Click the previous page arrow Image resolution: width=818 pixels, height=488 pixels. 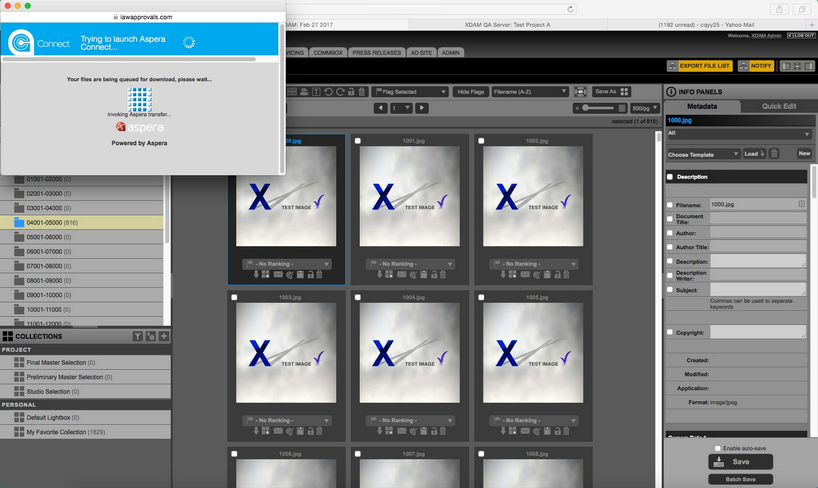[380, 108]
